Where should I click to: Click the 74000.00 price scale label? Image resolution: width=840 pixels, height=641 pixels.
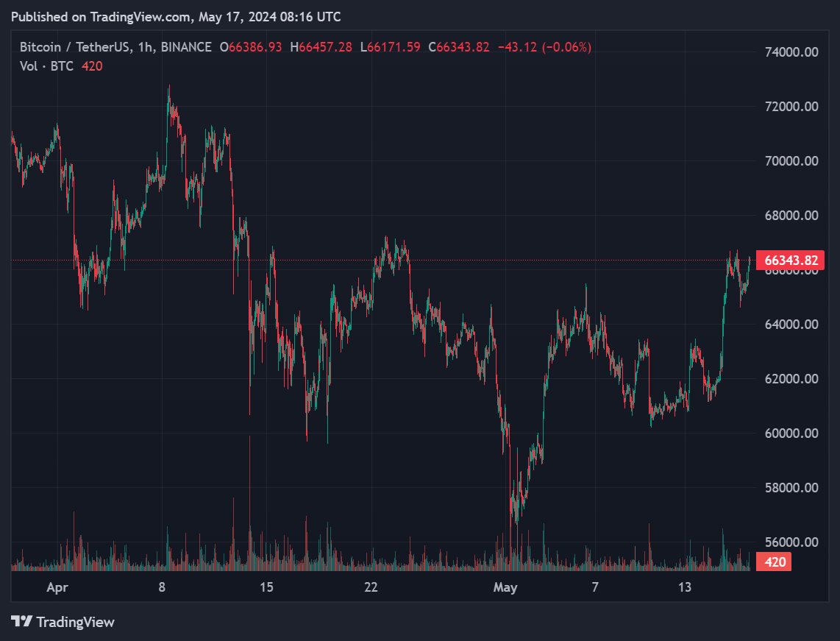791,52
